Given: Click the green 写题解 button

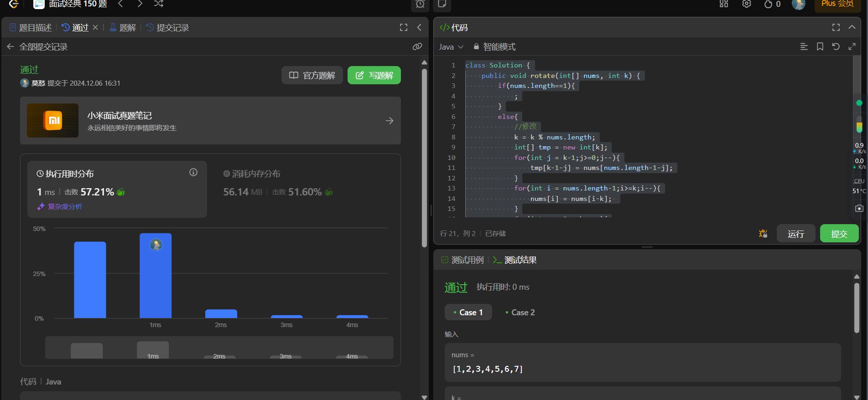Looking at the screenshot, I should coord(374,75).
